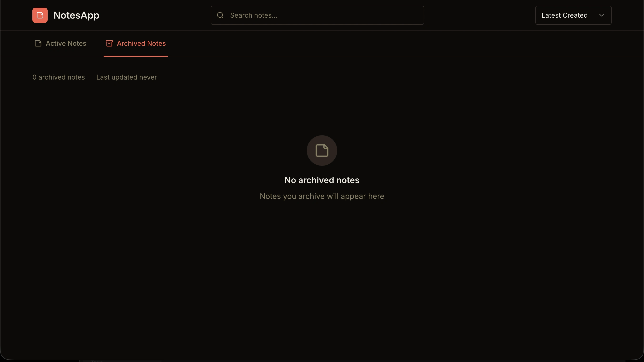Screen dimensions: 644x362
Task: Click the '0 archived notes' counter
Action: tap(59, 77)
